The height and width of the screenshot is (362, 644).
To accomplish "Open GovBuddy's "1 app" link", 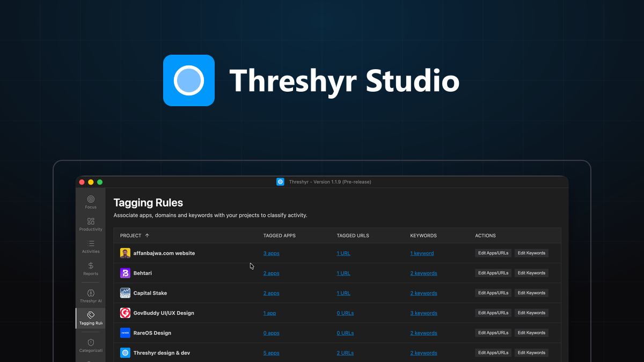I will click(x=269, y=313).
